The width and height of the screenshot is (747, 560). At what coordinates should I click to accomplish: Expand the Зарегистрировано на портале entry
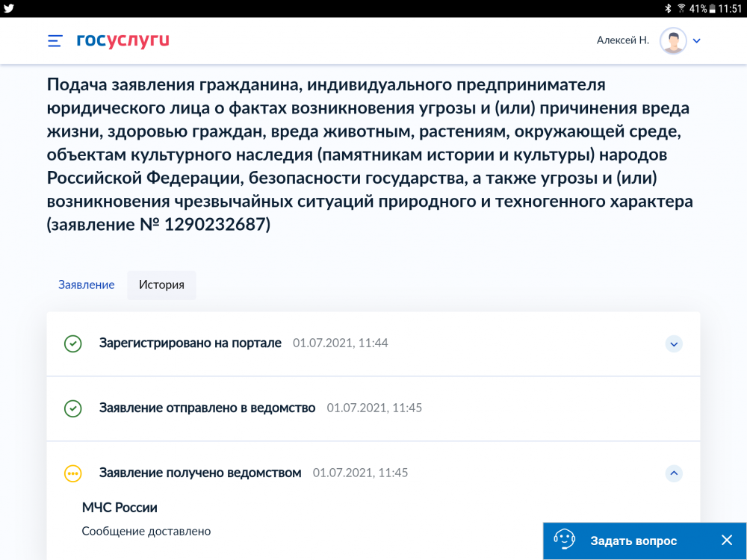coord(674,343)
